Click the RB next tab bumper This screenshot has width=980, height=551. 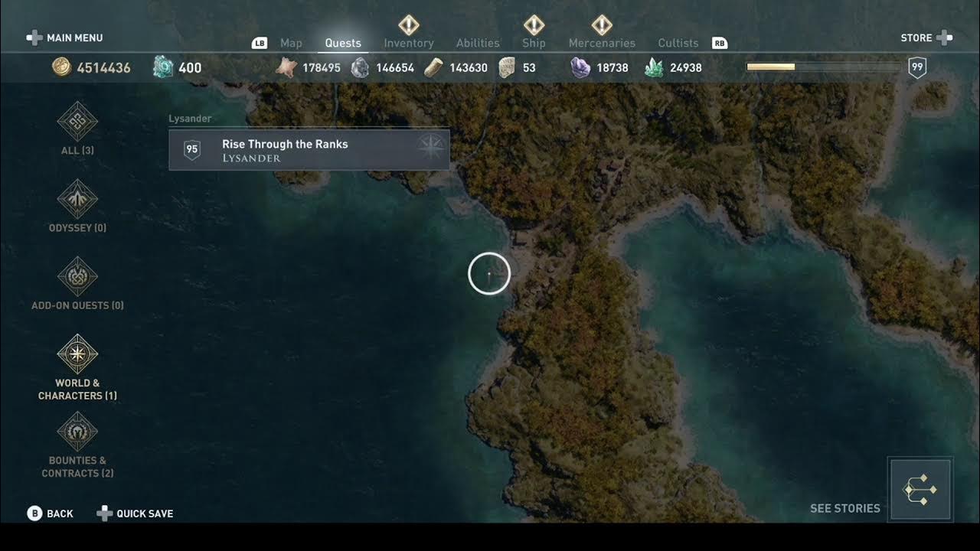720,44
